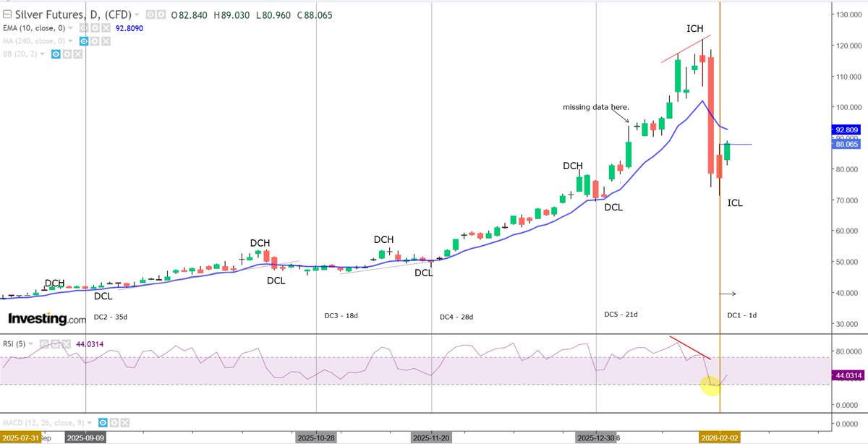The width and height of the screenshot is (868, 444).
Task: Select the 'DC2 - 35d' cycle label
Action: tap(111, 317)
